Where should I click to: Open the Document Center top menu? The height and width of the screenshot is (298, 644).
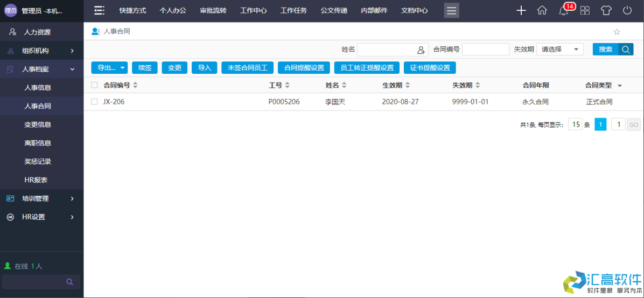(415, 11)
